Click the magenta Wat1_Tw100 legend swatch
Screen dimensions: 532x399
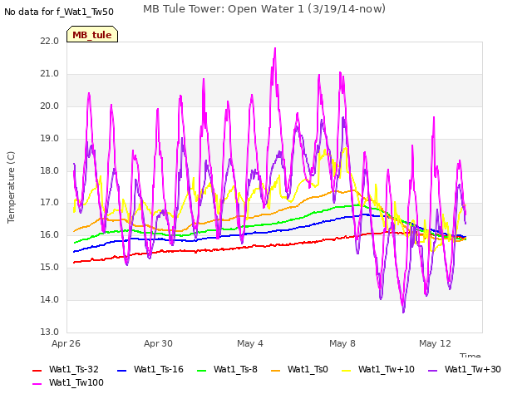pyautogui.click(x=37, y=384)
